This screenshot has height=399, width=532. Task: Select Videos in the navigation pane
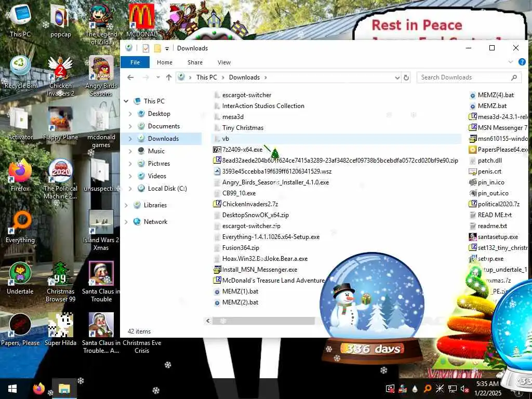[x=157, y=176]
